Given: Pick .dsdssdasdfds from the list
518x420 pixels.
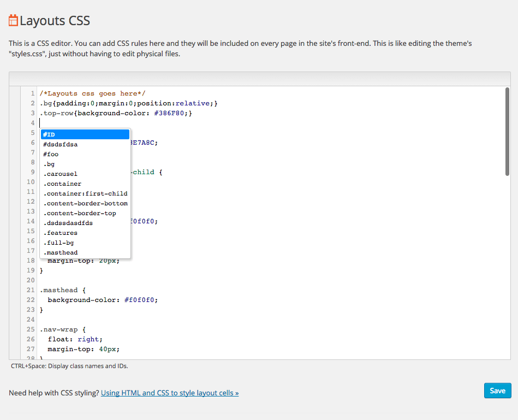Looking at the screenshot, I should (x=85, y=223).
